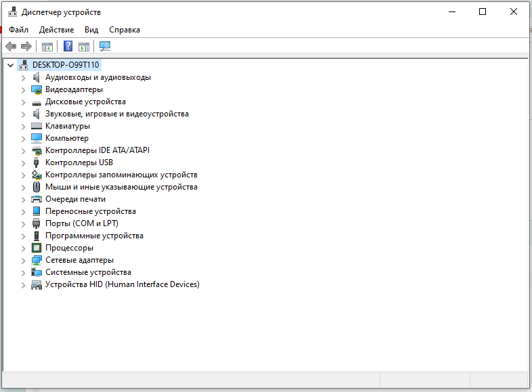This screenshot has height=392, width=532.
Task: Expand the Сетевые адаптеры category
Action: [23, 261]
